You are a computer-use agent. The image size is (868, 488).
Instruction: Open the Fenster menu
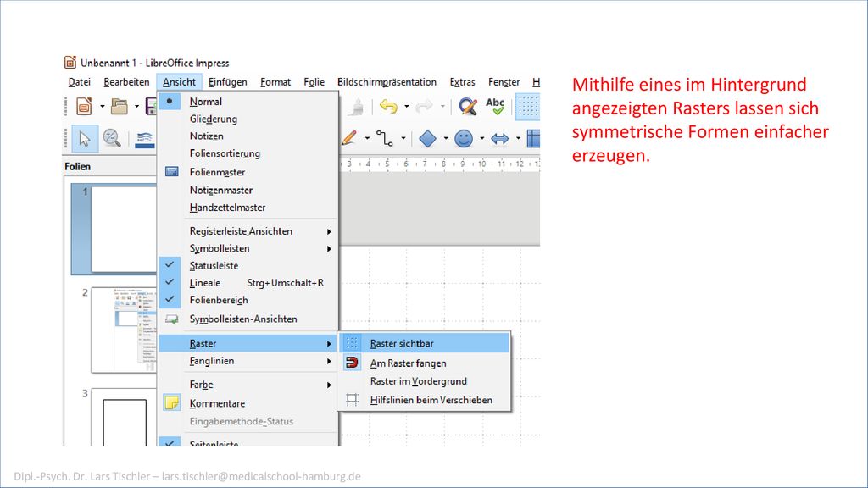click(504, 82)
